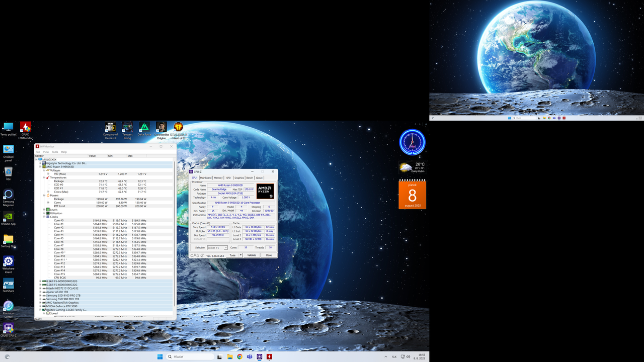Open the File menu in HWMonitor
Screen dimensions: 644x362
38,152
